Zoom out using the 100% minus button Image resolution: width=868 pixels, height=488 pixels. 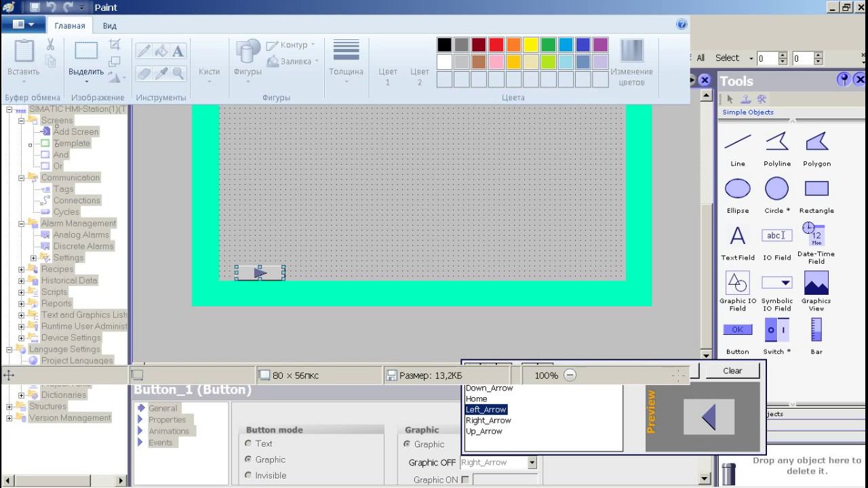pos(570,375)
